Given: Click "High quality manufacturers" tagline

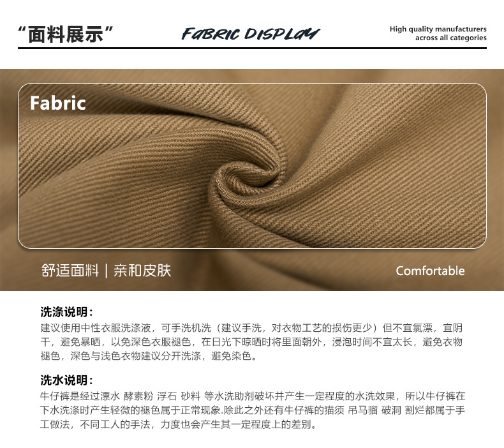Looking at the screenshot, I should click(438, 29).
